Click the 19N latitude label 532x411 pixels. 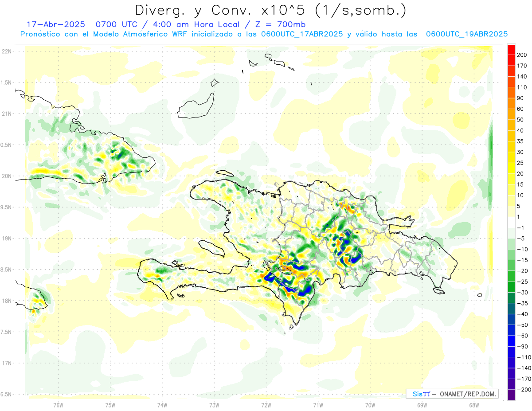point(7,238)
